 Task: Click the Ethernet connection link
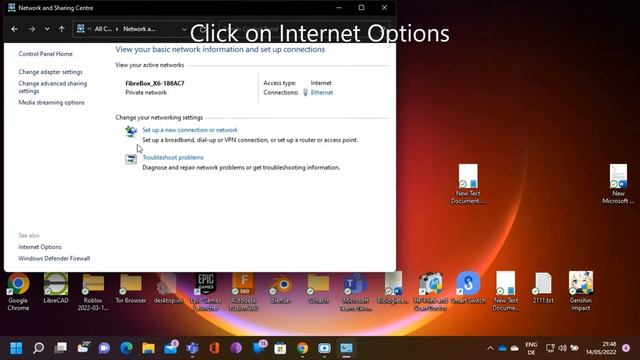point(322,93)
